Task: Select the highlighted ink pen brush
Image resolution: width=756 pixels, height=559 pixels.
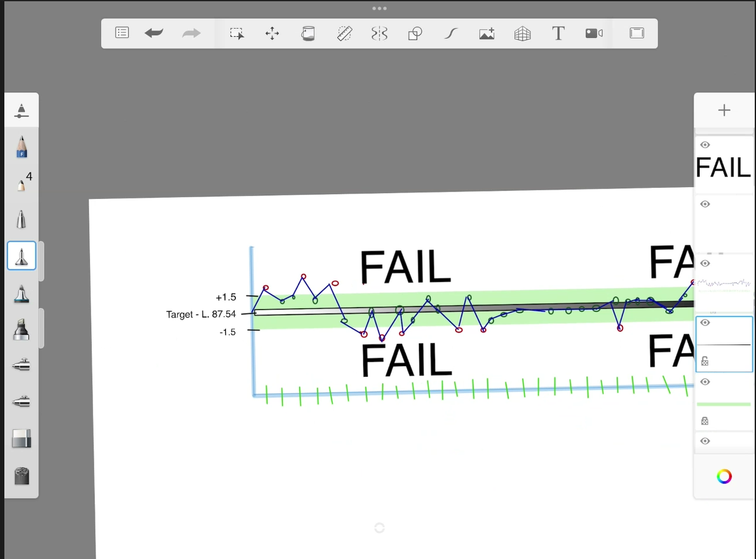Action: tap(22, 256)
